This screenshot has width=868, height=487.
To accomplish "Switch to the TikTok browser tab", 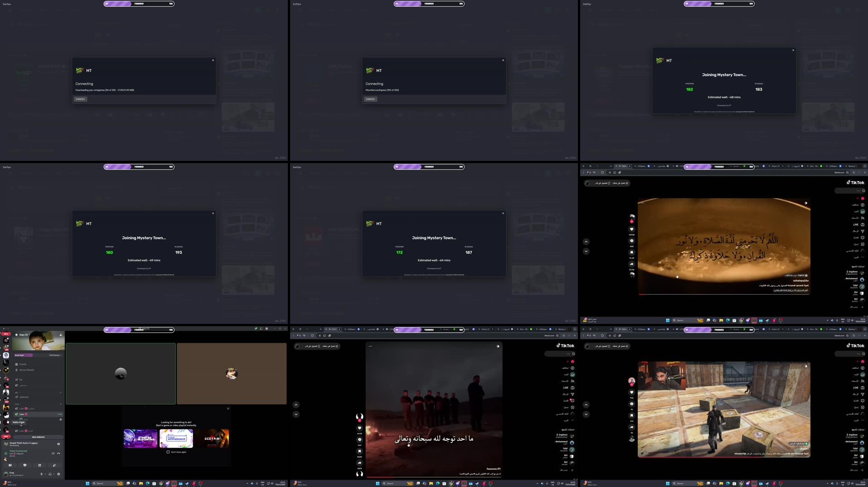I will point(622,166).
